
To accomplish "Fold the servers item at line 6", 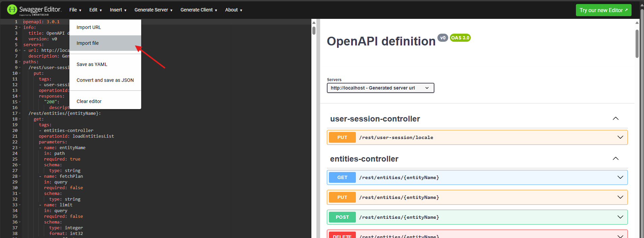I will [x=20, y=50].
